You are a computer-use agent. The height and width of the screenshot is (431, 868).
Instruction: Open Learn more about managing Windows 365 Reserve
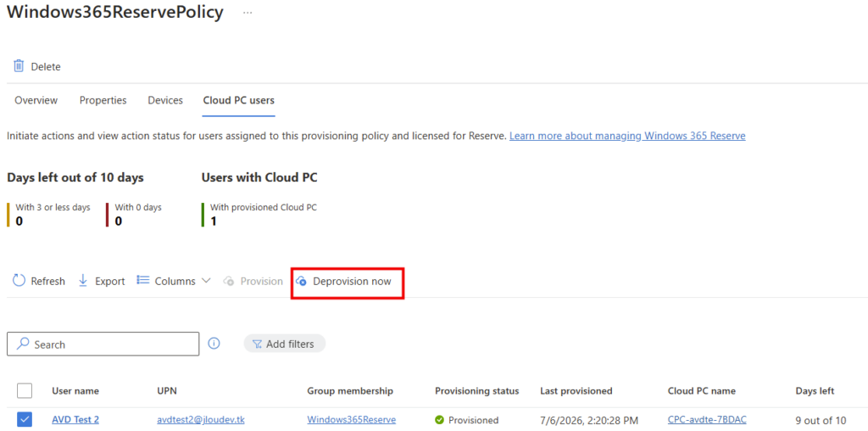pos(627,135)
